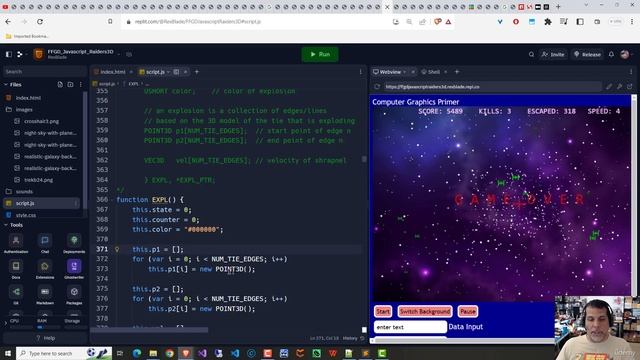Open the Packages tool
640x360 pixels.
pos(74,295)
